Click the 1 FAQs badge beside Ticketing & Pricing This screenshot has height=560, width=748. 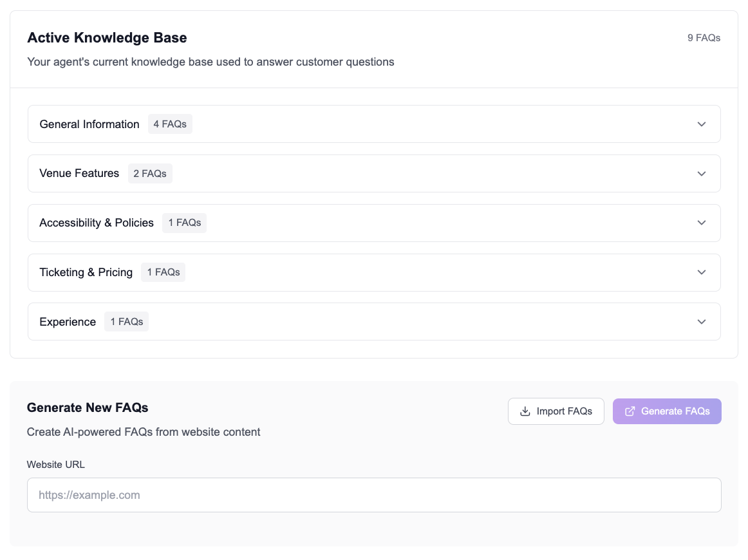coord(164,272)
